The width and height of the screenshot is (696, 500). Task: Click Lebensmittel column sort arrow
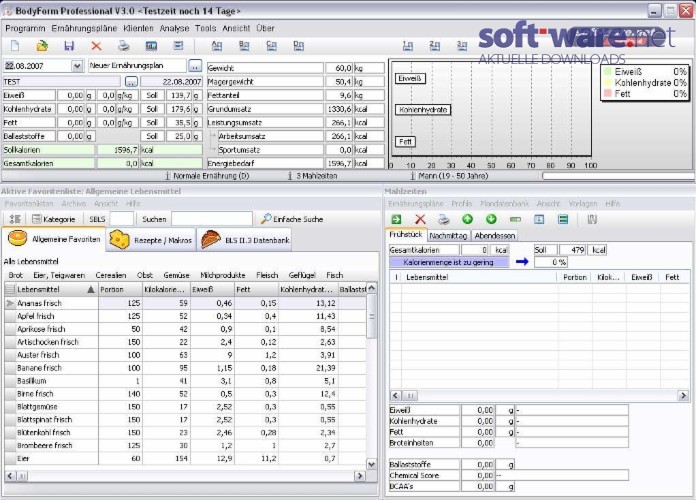click(x=91, y=290)
